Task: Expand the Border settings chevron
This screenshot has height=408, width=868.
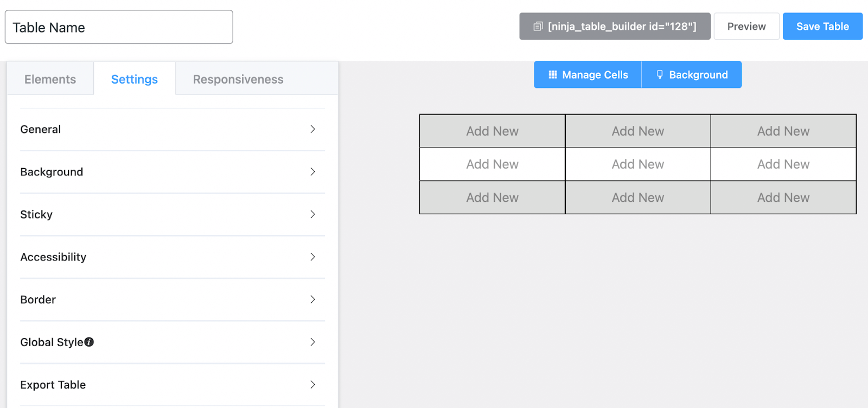Action: [312, 299]
